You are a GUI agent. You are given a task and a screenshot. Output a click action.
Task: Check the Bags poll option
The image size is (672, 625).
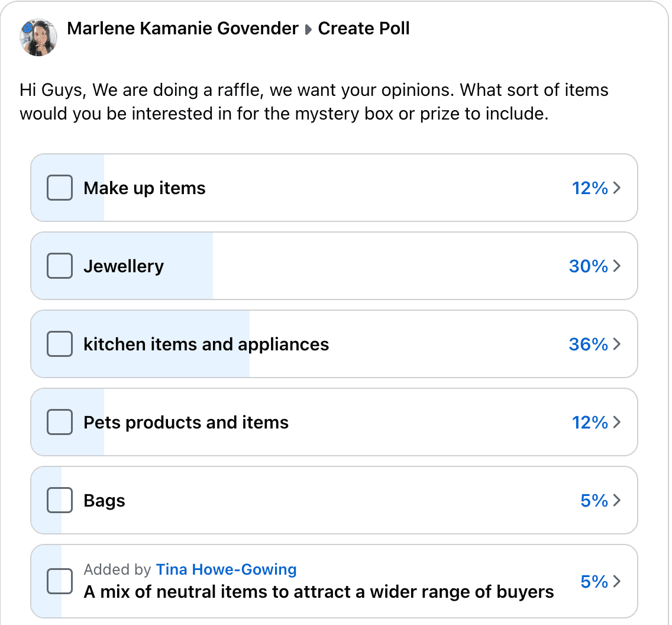click(60, 501)
